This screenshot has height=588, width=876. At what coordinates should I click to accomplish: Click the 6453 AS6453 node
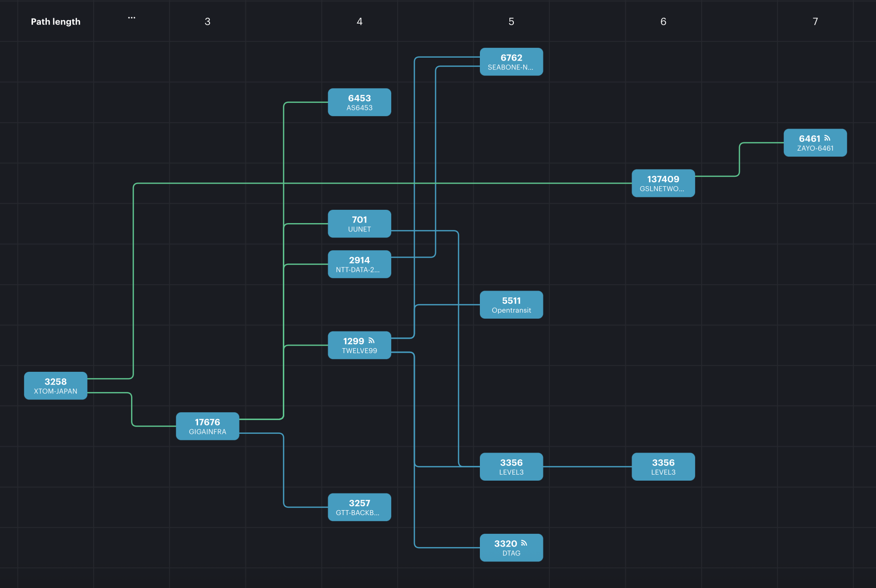359,102
